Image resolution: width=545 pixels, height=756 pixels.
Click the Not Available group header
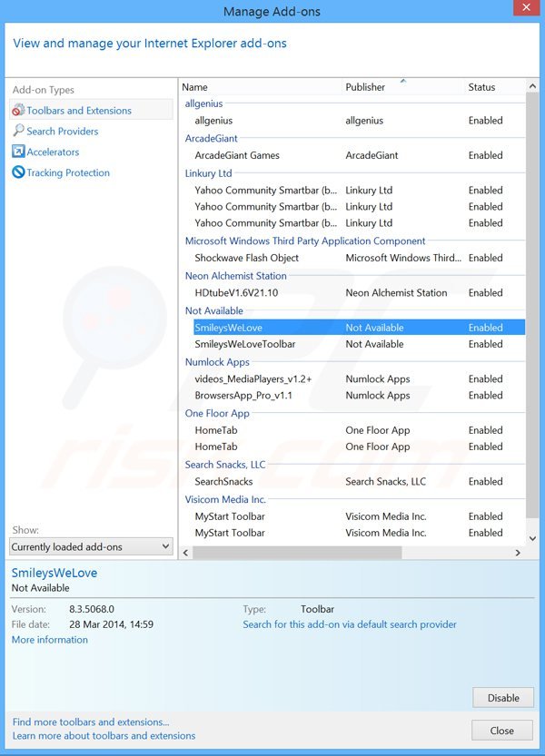pos(213,311)
